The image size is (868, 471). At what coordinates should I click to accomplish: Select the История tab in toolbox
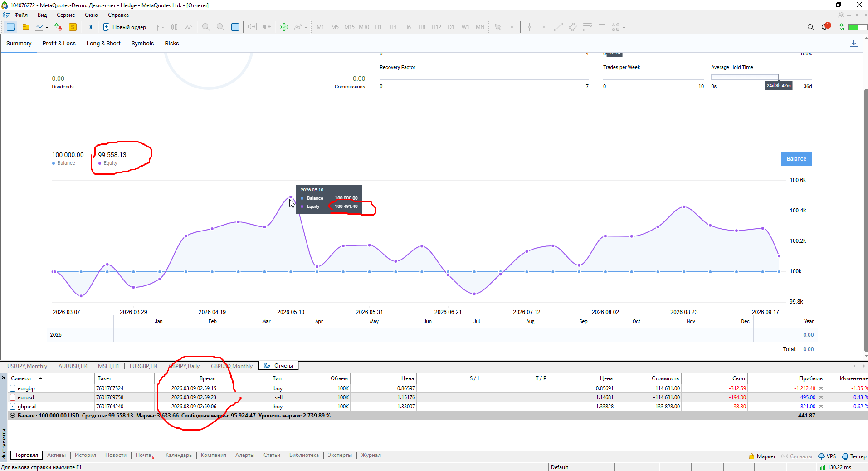[85, 455]
